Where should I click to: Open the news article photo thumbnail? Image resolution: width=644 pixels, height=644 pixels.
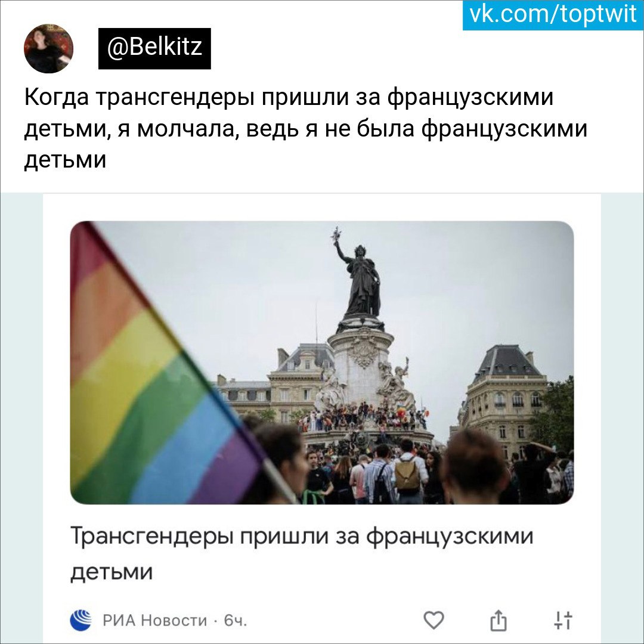click(322, 363)
